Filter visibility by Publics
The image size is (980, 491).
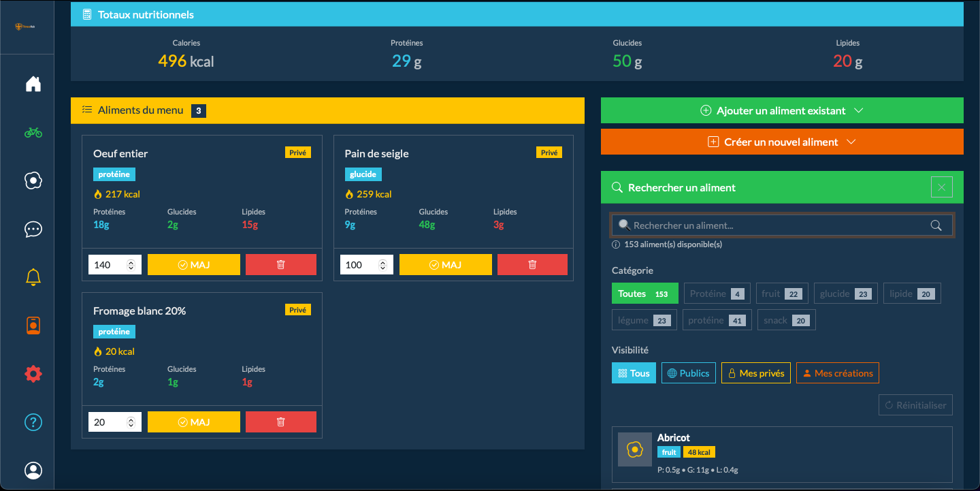688,373
